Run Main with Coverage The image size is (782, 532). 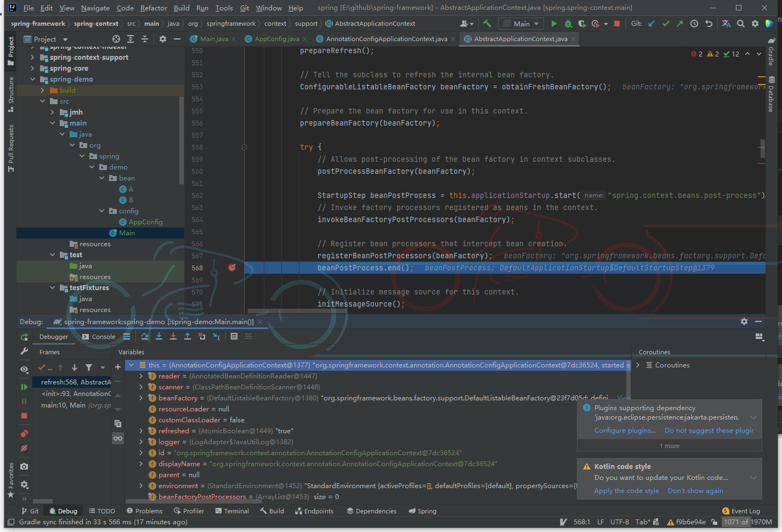pyautogui.click(x=582, y=24)
